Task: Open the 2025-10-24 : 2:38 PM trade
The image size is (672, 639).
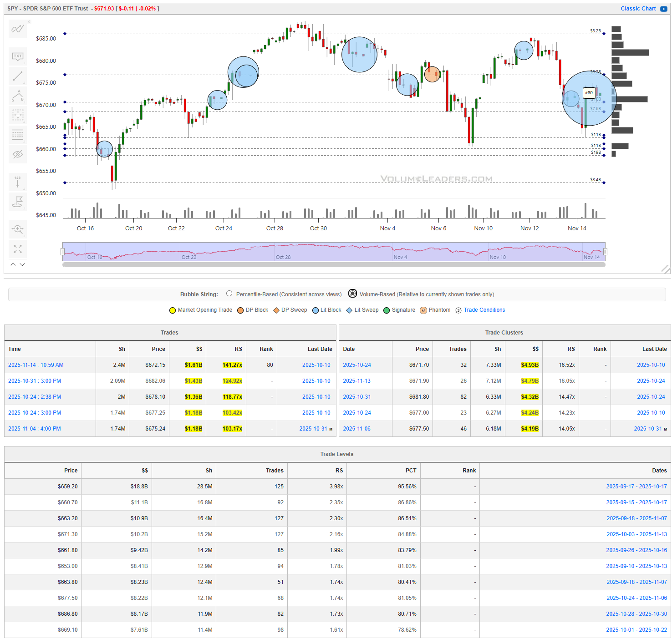Action: tap(35, 397)
